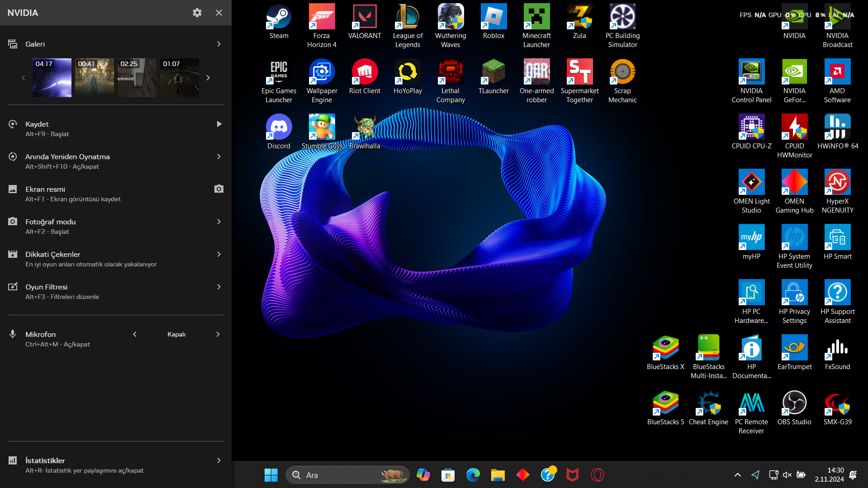Switch microphone mode with right arrow
The image size is (868, 488).
pyautogui.click(x=218, y=334)
